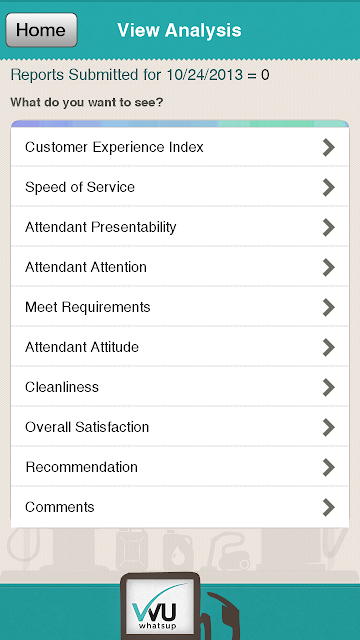Open Overall Satisfaction report
The height and width of the screenshot is (640, 360).
[x=180, y=427]
